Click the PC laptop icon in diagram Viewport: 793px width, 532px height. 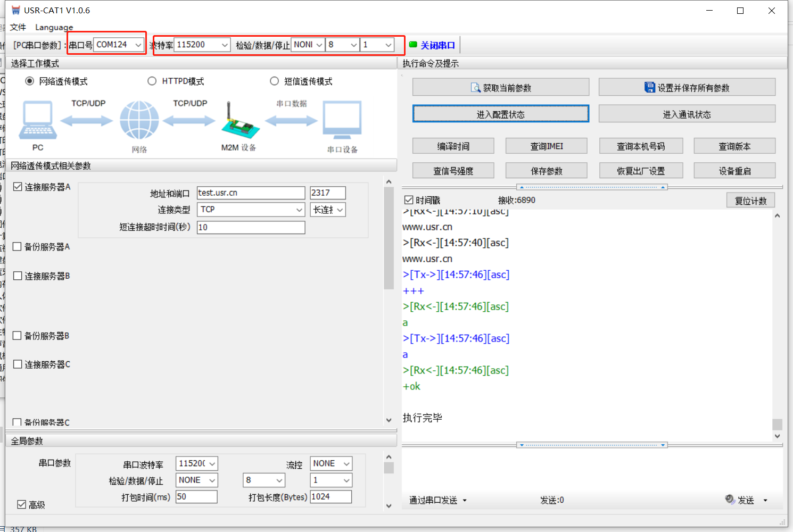(x=38, y=120)
